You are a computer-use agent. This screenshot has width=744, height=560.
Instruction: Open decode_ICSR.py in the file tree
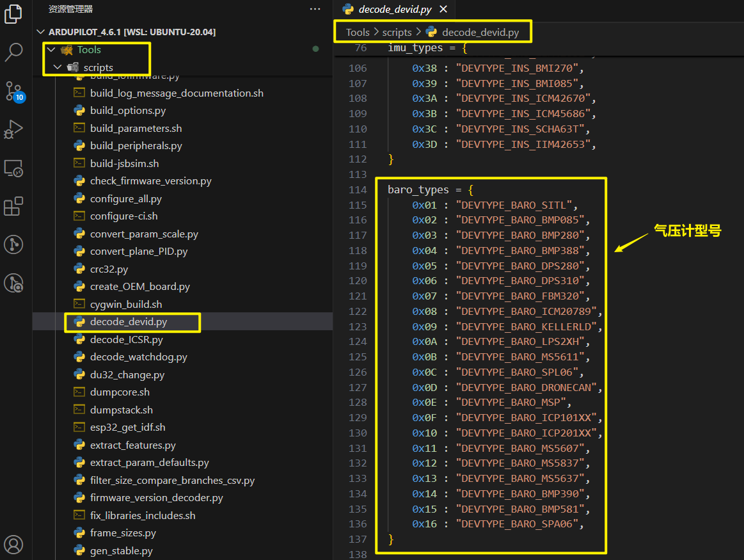126,339
